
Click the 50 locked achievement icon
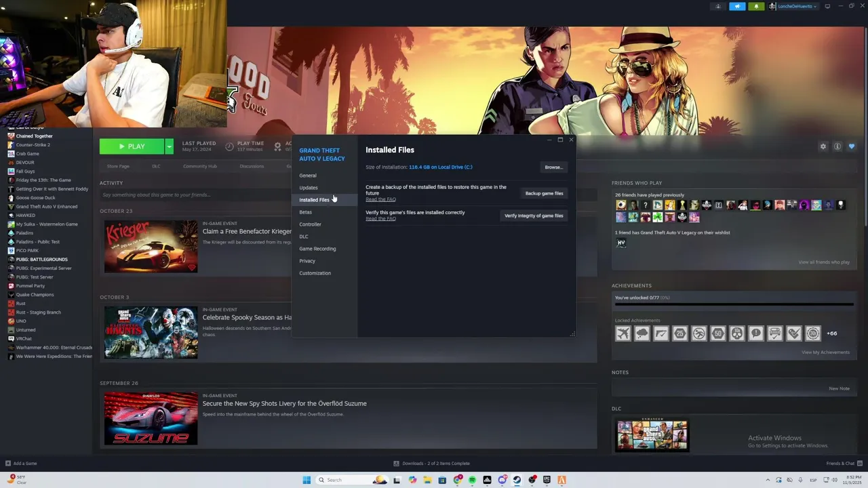718,333
